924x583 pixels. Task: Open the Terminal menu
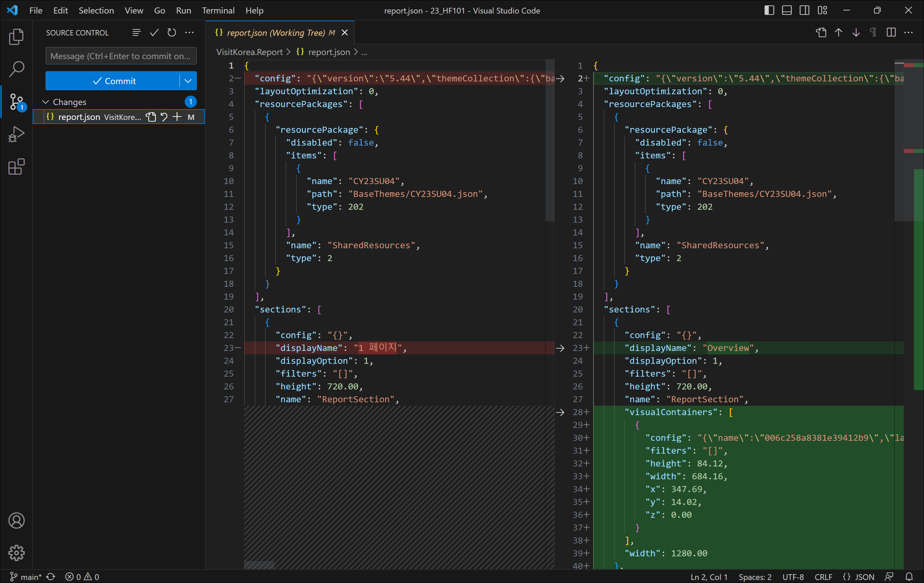(x=218, y=10)
